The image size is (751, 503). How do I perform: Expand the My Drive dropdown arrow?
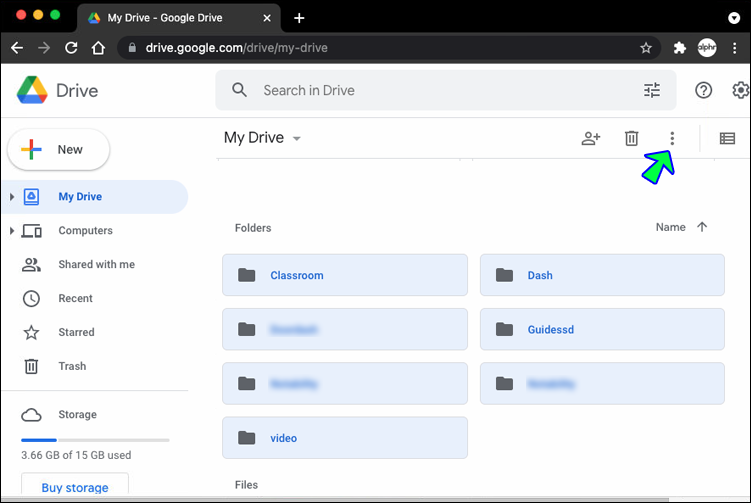tap(297, 139)
